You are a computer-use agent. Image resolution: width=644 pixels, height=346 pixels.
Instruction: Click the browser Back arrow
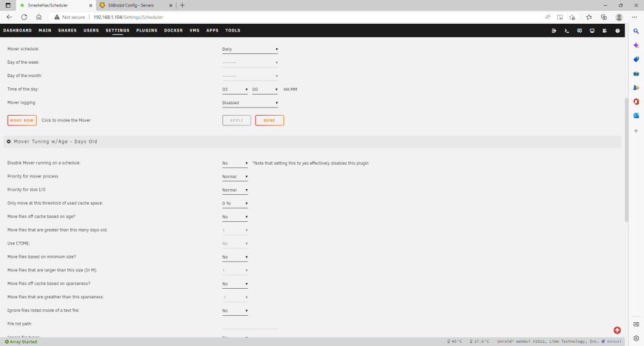(10, 17)
